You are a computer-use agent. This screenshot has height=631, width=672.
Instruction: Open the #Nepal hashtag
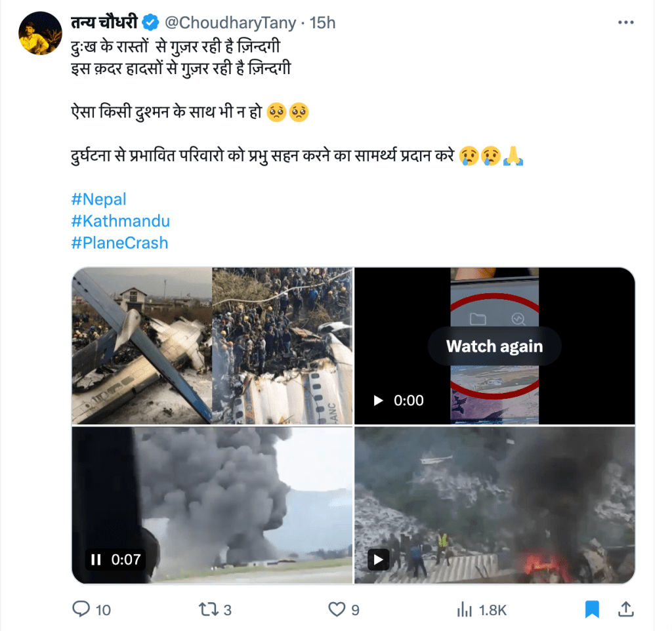tap(98, 199)
